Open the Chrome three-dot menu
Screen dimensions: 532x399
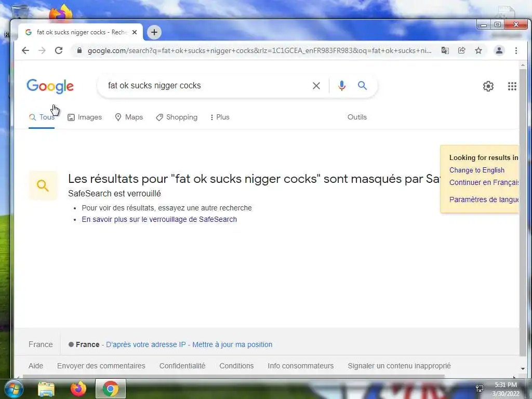coord(516,50)
